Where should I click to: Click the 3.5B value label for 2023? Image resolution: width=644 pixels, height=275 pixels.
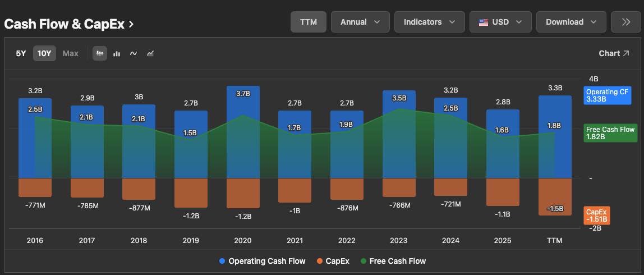(399, 98)
